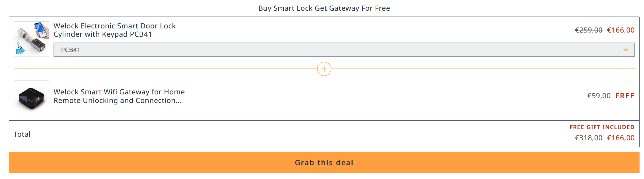Open the PCB41 variant dropdown
The image size is (644, 179).
coord(344,50)
